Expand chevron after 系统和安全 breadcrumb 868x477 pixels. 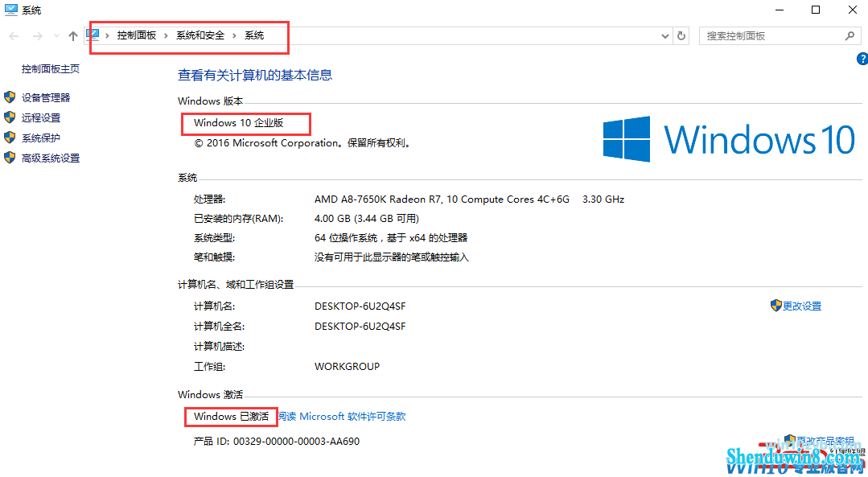click(234, 36)
